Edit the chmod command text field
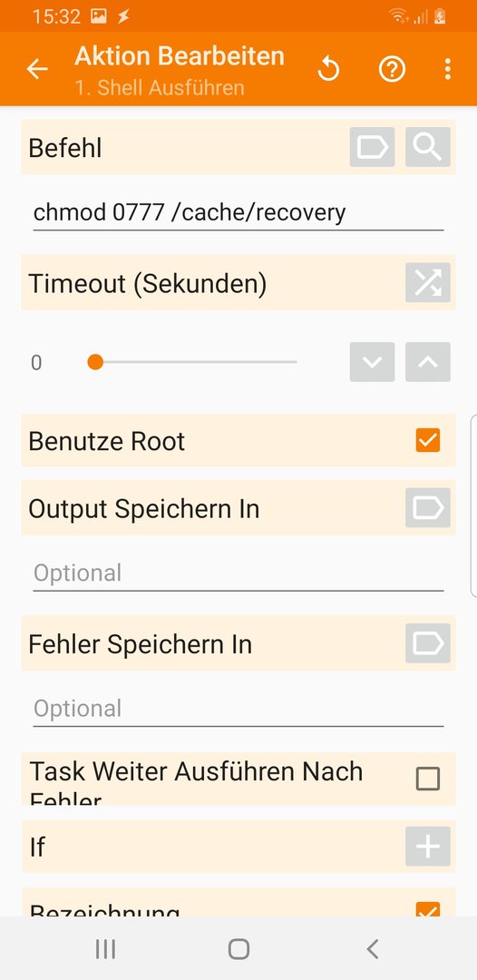The width and height of the screenshot is (477, 980). point(238,213)
